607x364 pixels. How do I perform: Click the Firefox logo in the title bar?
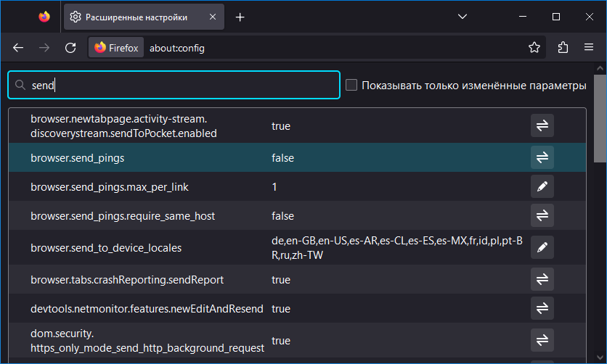(44, 17)
